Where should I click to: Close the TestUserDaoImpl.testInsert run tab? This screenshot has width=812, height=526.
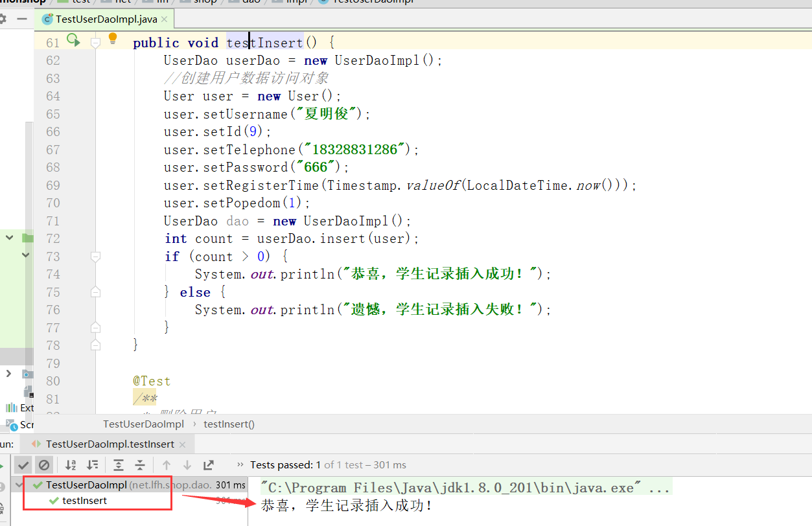(183, 444)
